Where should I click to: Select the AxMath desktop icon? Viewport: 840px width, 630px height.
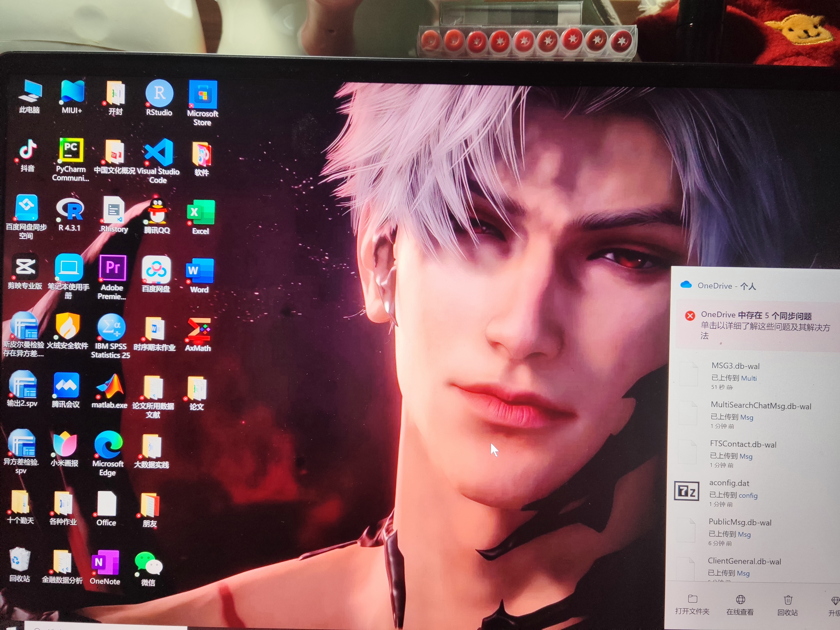coord(198,330)
